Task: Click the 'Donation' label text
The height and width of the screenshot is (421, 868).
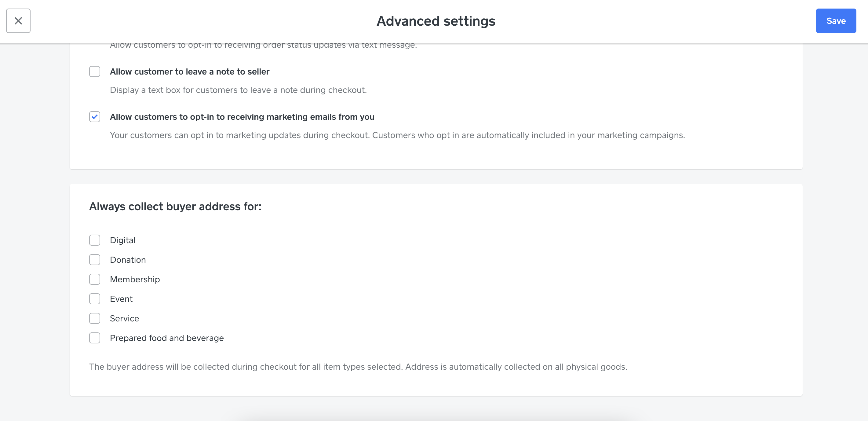Action: 128,260
